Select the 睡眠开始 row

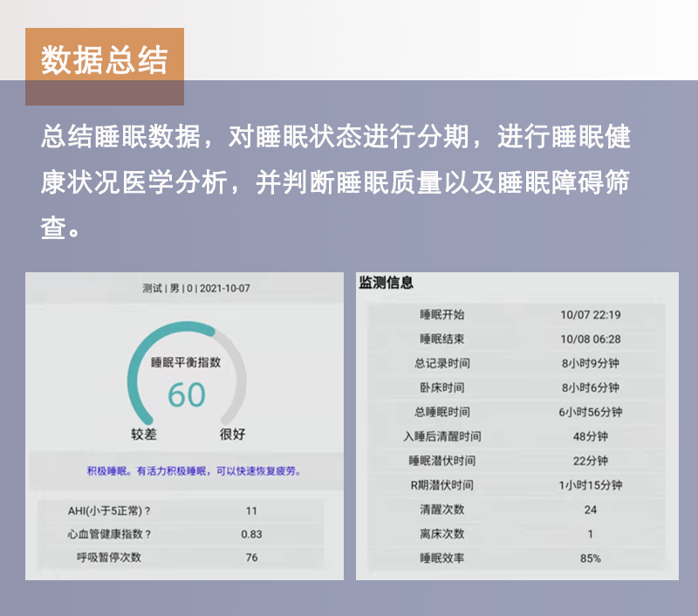click(x=517, y=315)
